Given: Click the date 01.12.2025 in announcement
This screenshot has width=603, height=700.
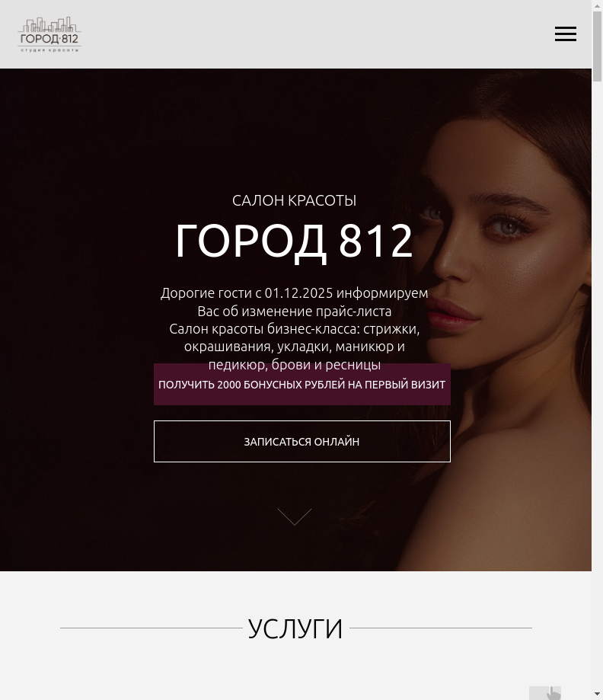Looking at the screenshot, I should pos(298,292).
